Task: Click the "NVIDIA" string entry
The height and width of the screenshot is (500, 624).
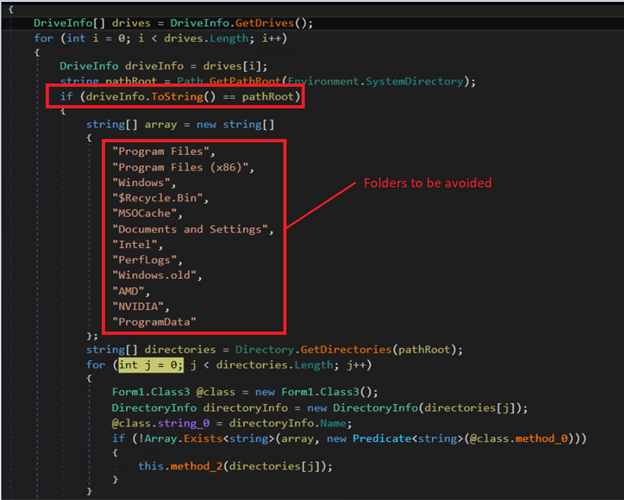Action: [x=140, y=306]
